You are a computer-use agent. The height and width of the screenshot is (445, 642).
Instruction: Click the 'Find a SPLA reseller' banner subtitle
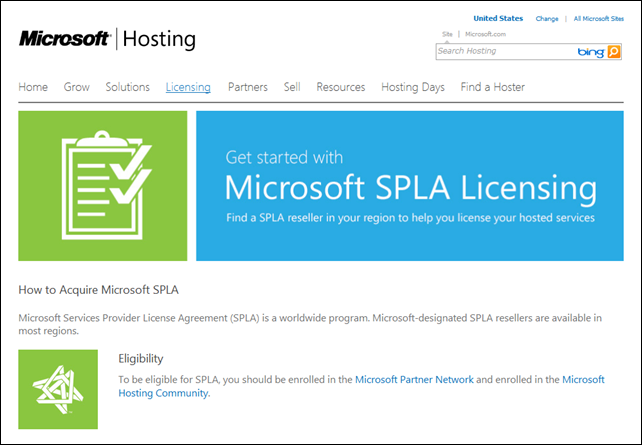pyautogui.click(x=410, y=218)
